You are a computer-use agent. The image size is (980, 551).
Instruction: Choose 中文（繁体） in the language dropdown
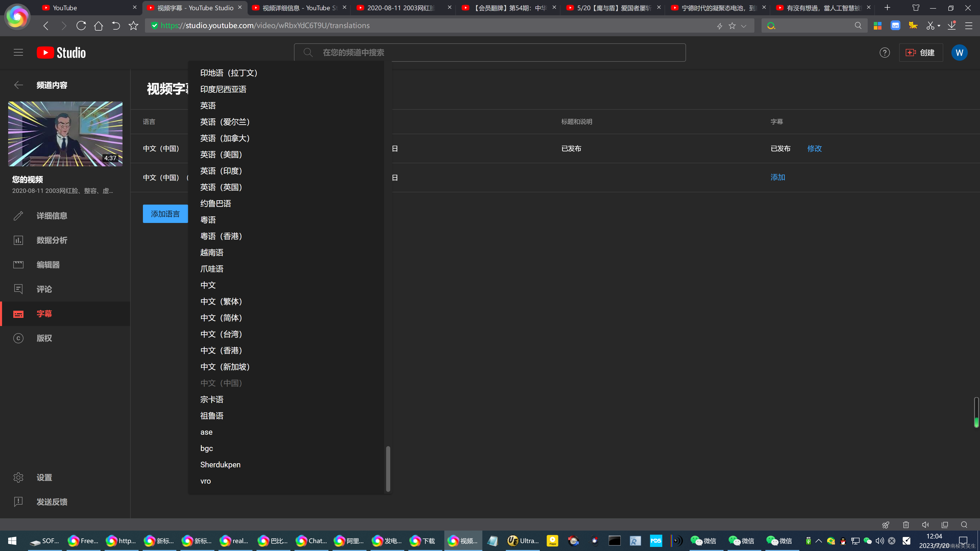click(221, 302)
